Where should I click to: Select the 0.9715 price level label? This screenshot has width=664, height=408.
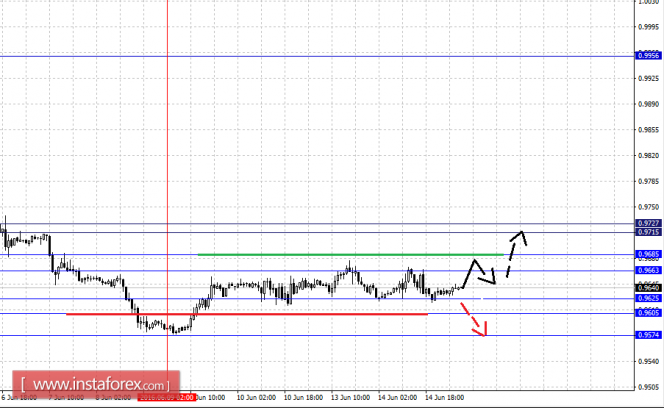(648, 232)
